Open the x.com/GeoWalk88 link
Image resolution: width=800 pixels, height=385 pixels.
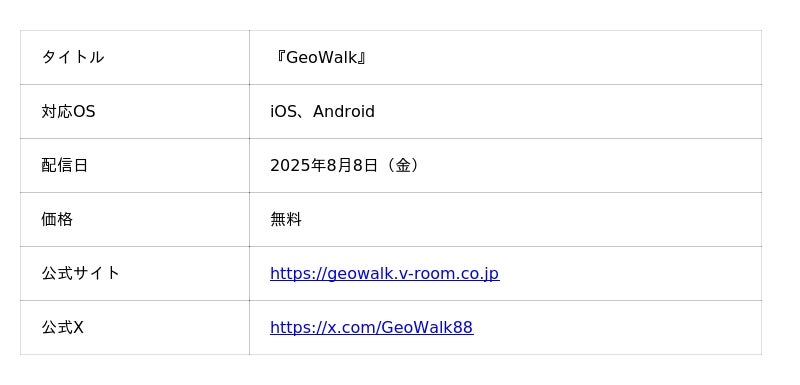pyautogui.click(x=371, y=327)
